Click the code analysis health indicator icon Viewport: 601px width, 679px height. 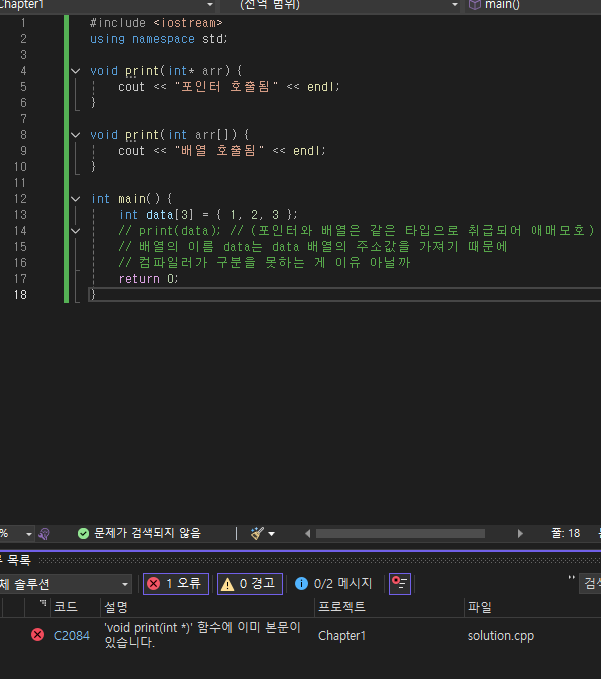tap(44, 534)
